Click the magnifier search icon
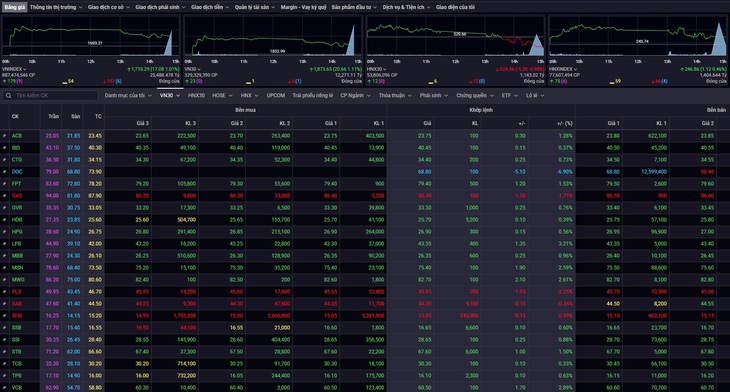This screenshot has height=392, width=730. (8, 95)
